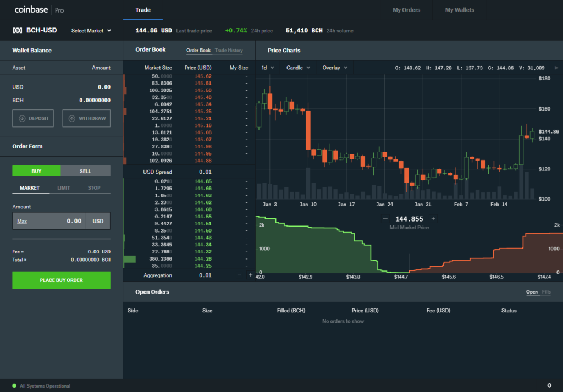This screenshot has width=563, height=392.
Task: Zoom out depth chart with minus
Action: [x=385, y=219]
